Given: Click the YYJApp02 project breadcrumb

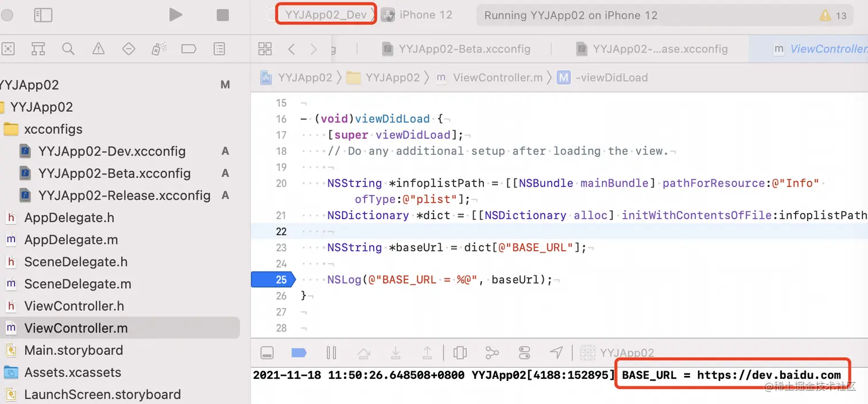Looking at the screenshot, I should [x=297, y=77].
